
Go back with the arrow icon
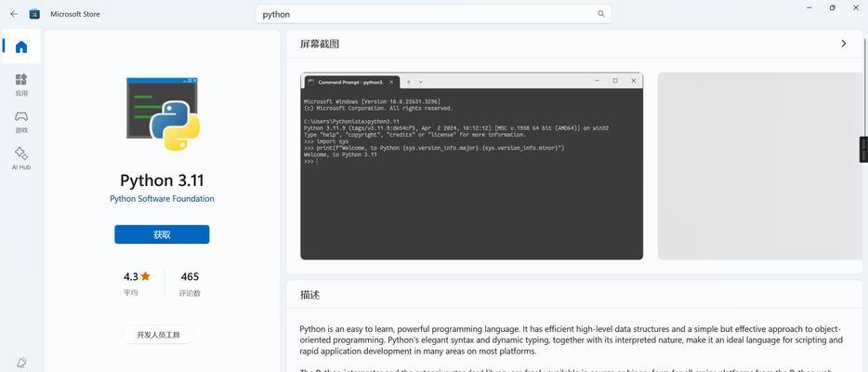14,14
